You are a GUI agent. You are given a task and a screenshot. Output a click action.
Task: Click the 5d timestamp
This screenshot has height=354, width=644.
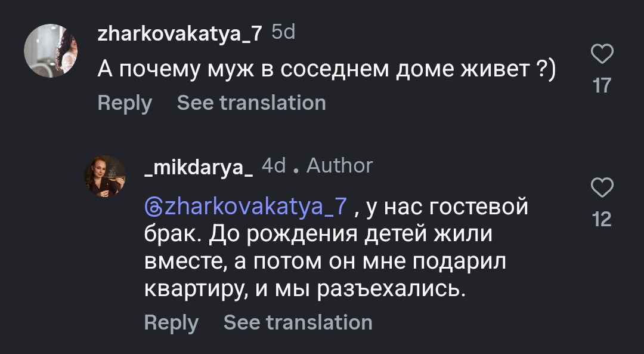pos(283,32)
